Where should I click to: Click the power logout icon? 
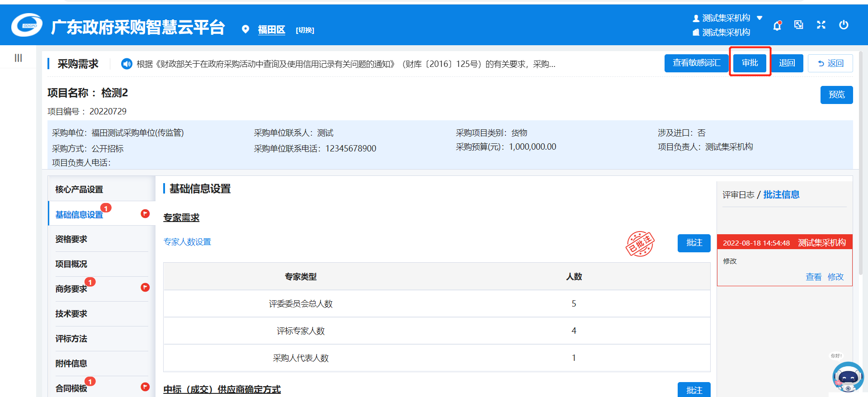(x=844, y=25)
